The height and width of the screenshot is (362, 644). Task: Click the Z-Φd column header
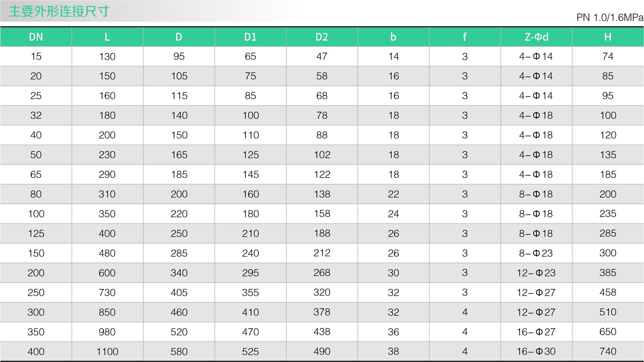536,37
